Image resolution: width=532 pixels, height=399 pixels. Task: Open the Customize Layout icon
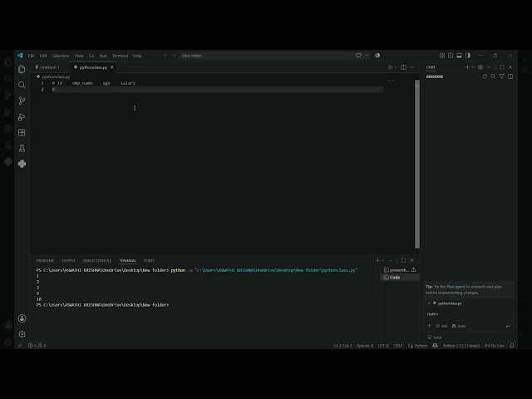(442, 56)
